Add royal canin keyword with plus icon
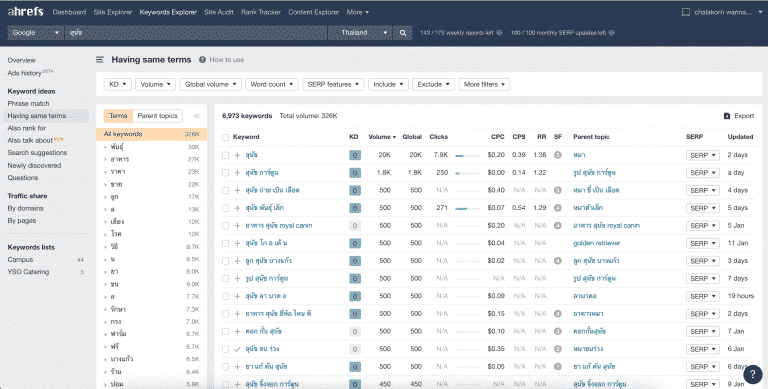The height and width of the screenshot is (389, 768). pyautogui.click(x=238, y=225)
